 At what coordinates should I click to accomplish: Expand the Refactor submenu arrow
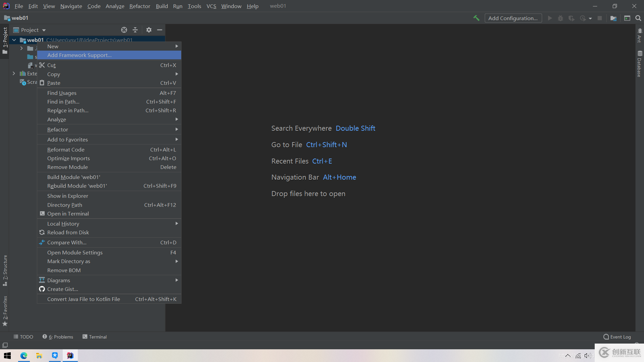tap(176, 129)
